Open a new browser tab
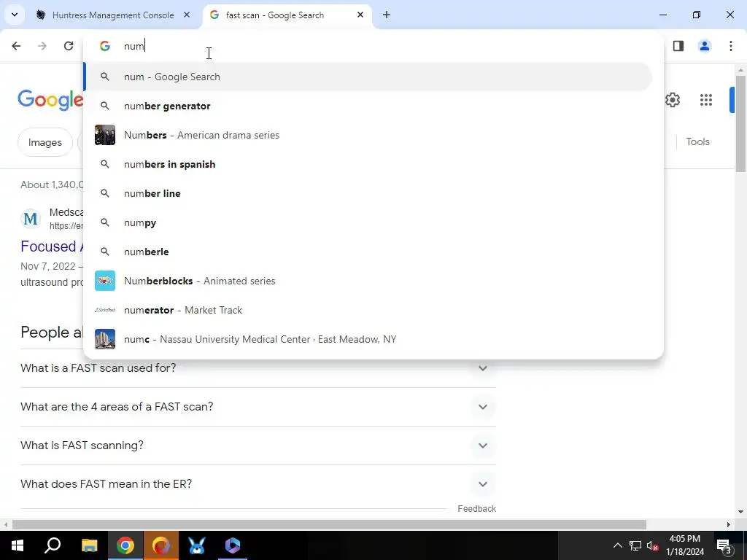Viewport: 747px width, 560px height. (x=387, y=15)
